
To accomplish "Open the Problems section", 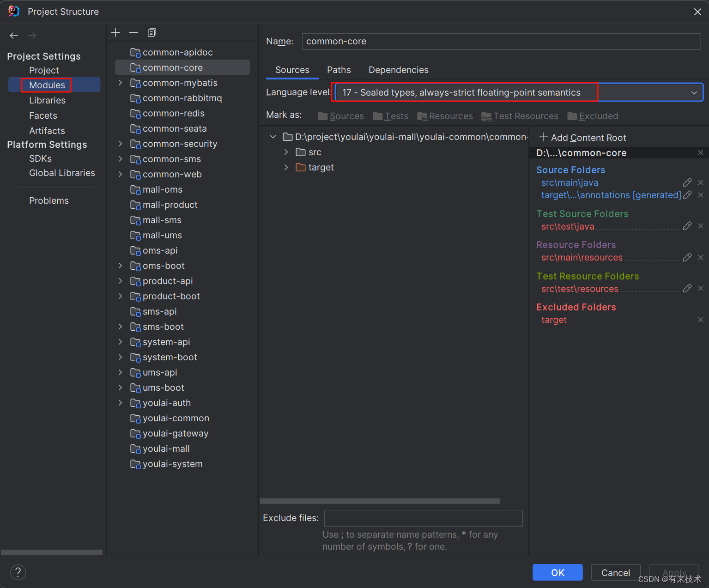I will (49, 200).
